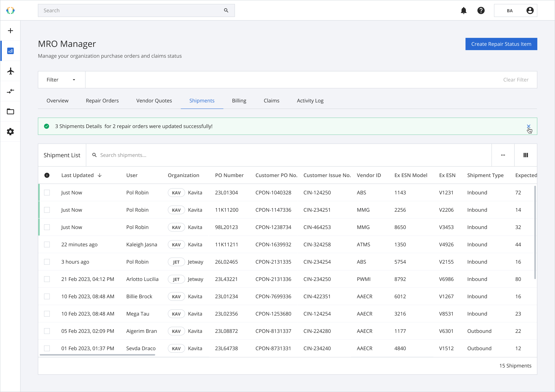This screenshot has height=392, width=555.
Task: Click the Clear Filter link
Action: pyautogui.click(x=516, y=80)
